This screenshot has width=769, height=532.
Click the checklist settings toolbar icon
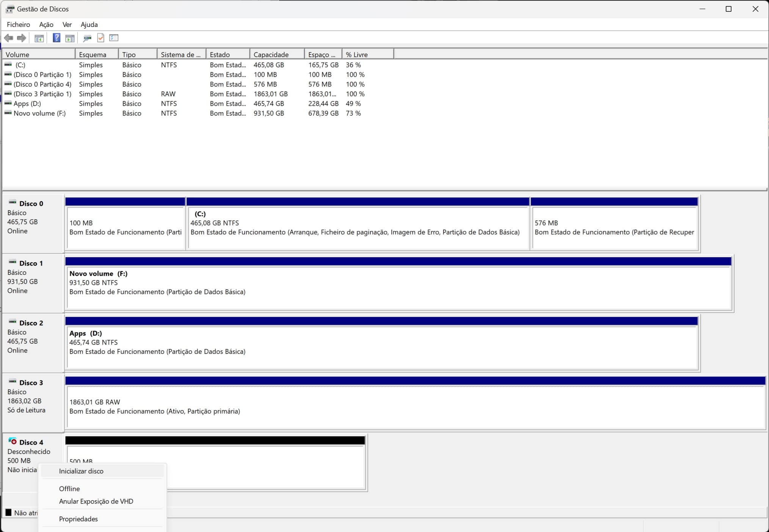(114, 38)
